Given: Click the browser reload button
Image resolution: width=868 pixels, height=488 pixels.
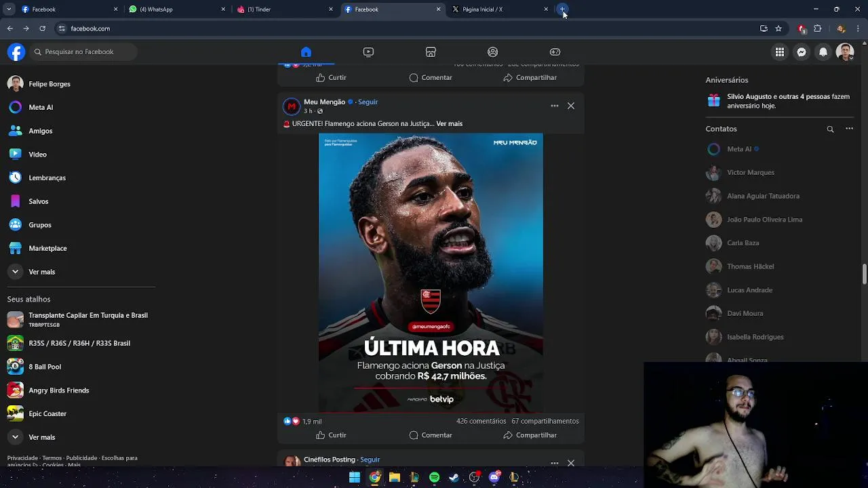Looking at the screenshot, I should click(x=42, y=28).
